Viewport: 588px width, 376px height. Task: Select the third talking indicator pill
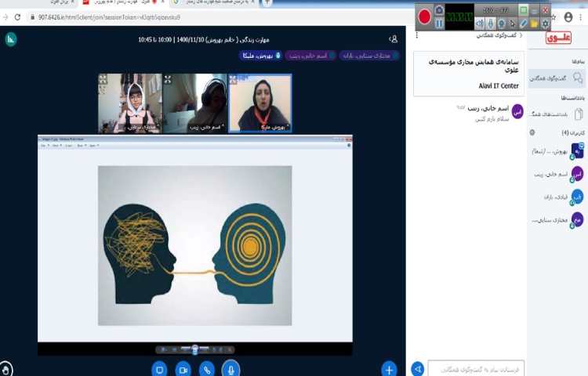369,56
